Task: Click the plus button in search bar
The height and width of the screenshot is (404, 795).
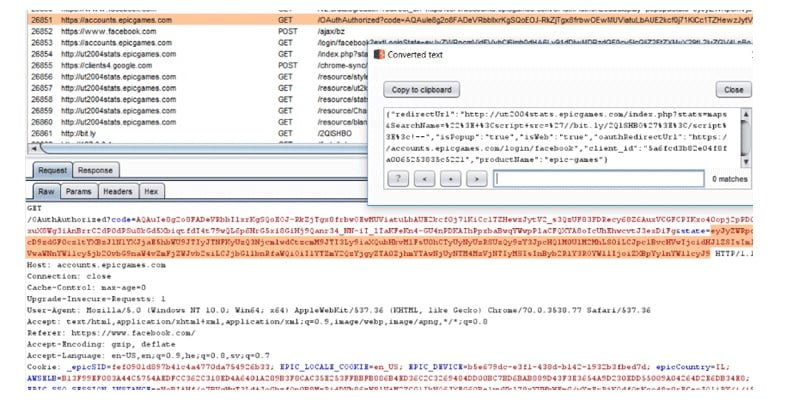Action: click(x=452, y=178)
